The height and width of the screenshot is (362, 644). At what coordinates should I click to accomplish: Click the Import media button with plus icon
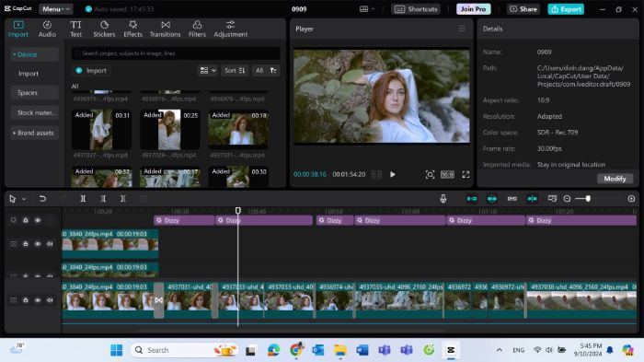[x=91, y=71]
